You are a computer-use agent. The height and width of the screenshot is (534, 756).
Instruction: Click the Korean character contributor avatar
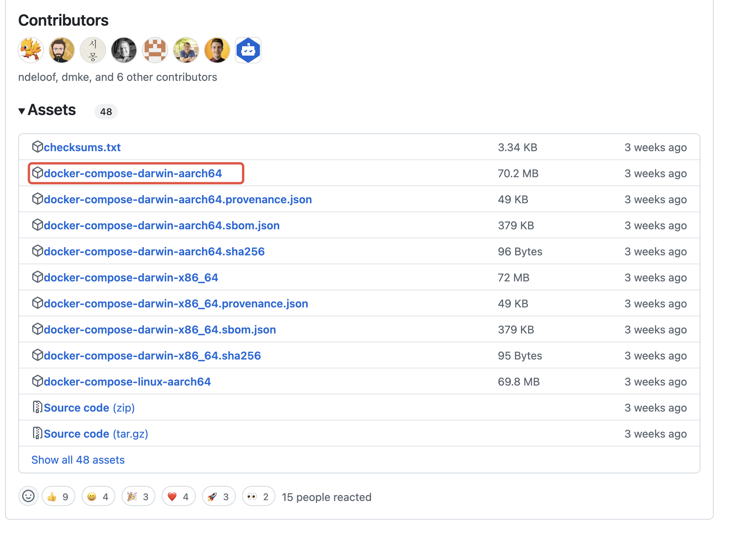pos(93,50)
